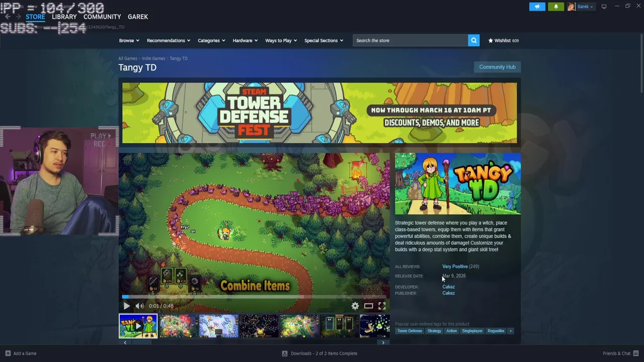Switch to the LIBRARY tab
Screen dimensions: 644x362
click(x=64, y=17)
